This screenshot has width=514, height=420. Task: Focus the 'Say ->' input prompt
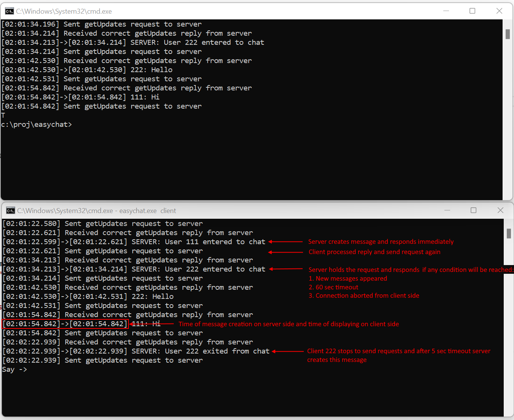coord(14,369)
